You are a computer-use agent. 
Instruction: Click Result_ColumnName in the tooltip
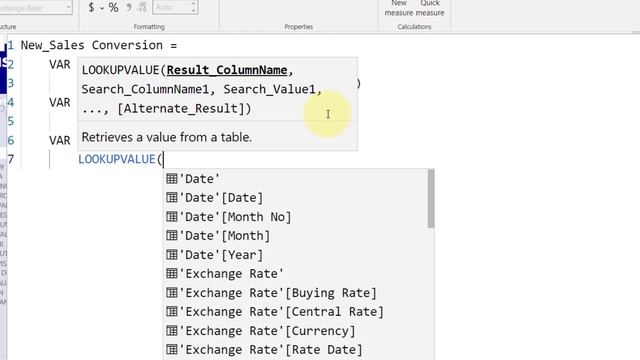tap(227, 70)
